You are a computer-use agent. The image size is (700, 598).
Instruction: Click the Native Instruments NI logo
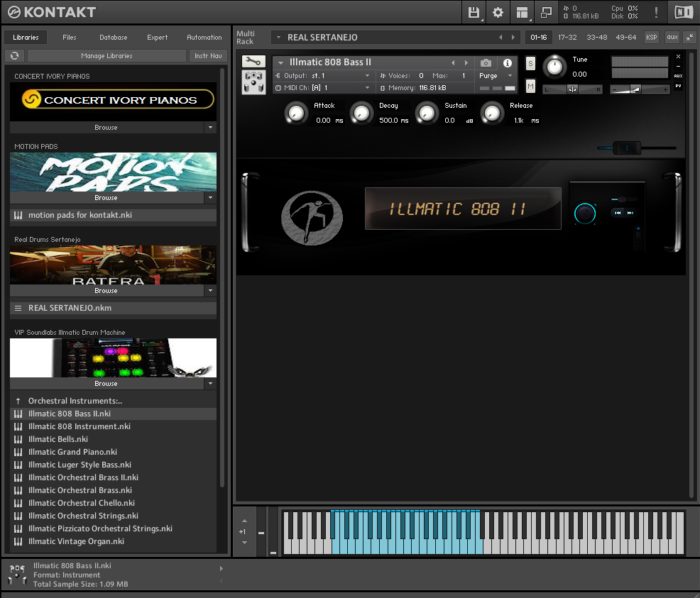click(x=684, y=13)
